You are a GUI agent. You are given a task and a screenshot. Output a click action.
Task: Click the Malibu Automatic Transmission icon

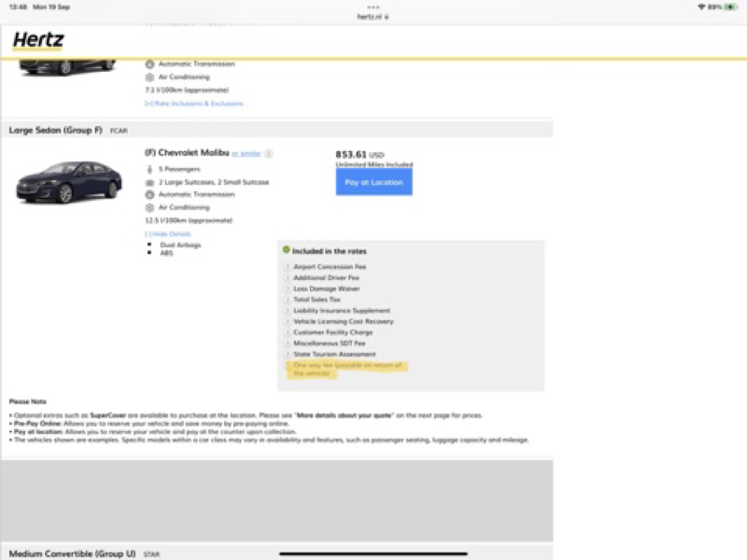pyautogui.click(x=149, y=194)
